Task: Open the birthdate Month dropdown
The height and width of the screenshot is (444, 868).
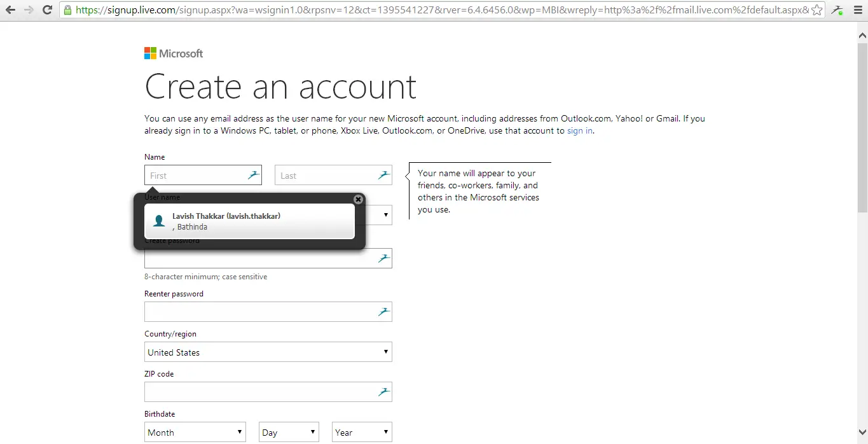Action: (195, 432)
